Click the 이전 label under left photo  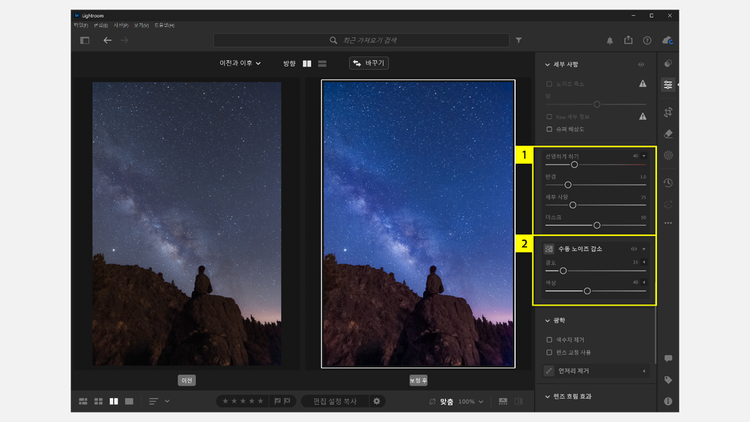187,380
